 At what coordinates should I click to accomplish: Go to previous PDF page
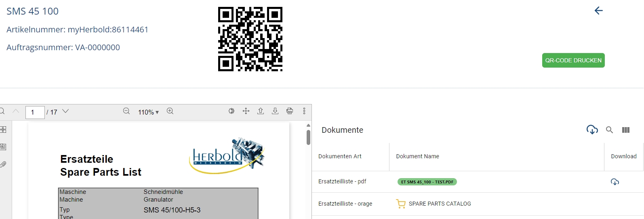point(16,111)
